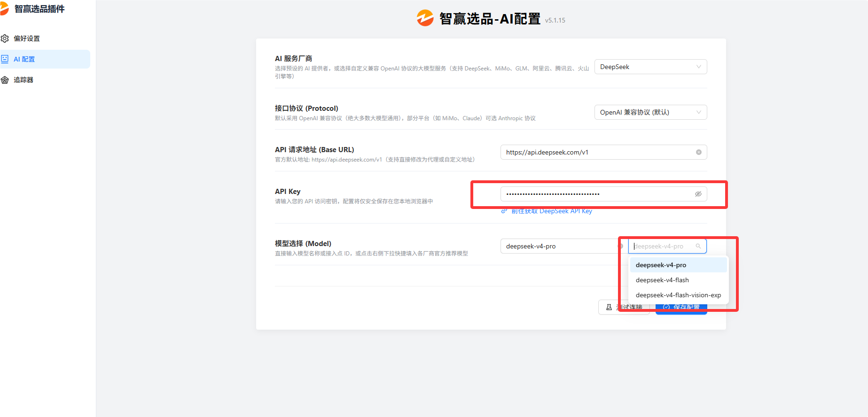Focus the API Key password field
The image size is (868, 417).
click(x=603, y=194)
